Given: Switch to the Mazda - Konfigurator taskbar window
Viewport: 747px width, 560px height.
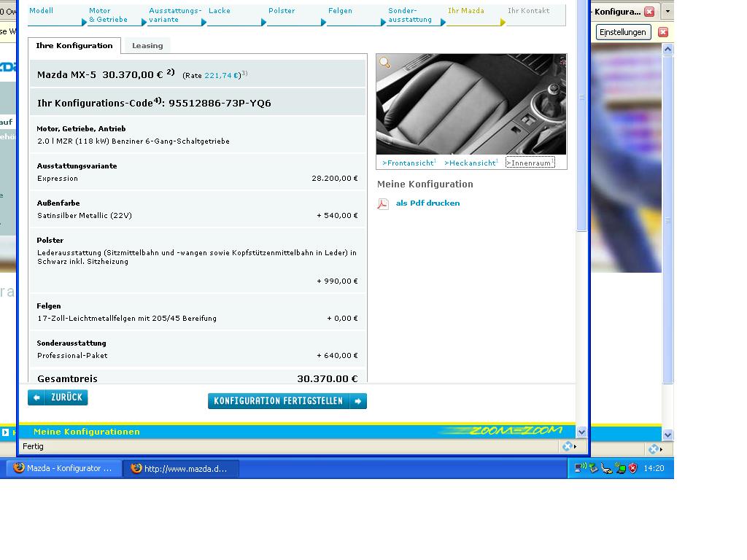Looking at the screenshot, I should click(x=63, y=468).
